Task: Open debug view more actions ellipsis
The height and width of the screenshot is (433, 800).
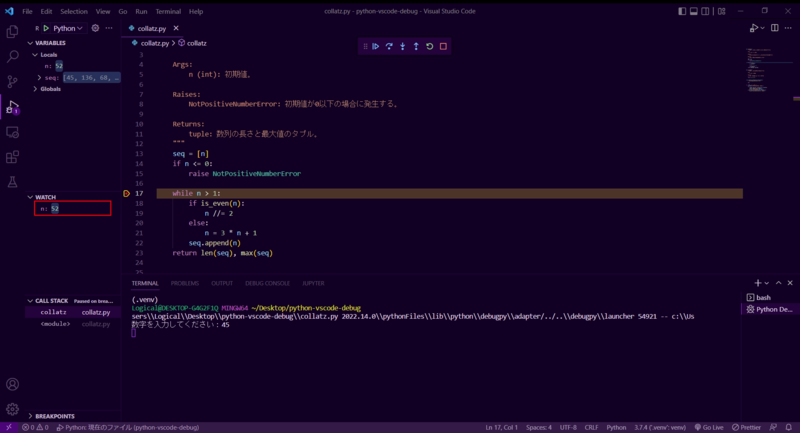Action: click(x=109, y=29)
